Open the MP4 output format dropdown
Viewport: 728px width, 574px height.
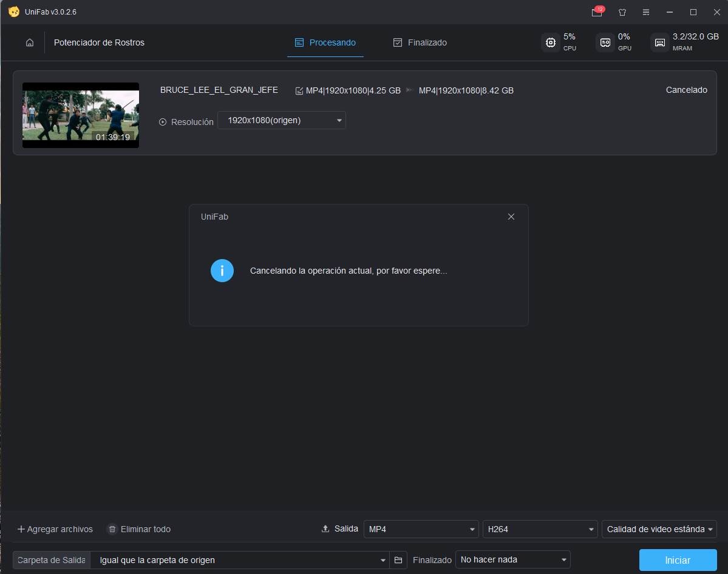(x=421, y=529)
